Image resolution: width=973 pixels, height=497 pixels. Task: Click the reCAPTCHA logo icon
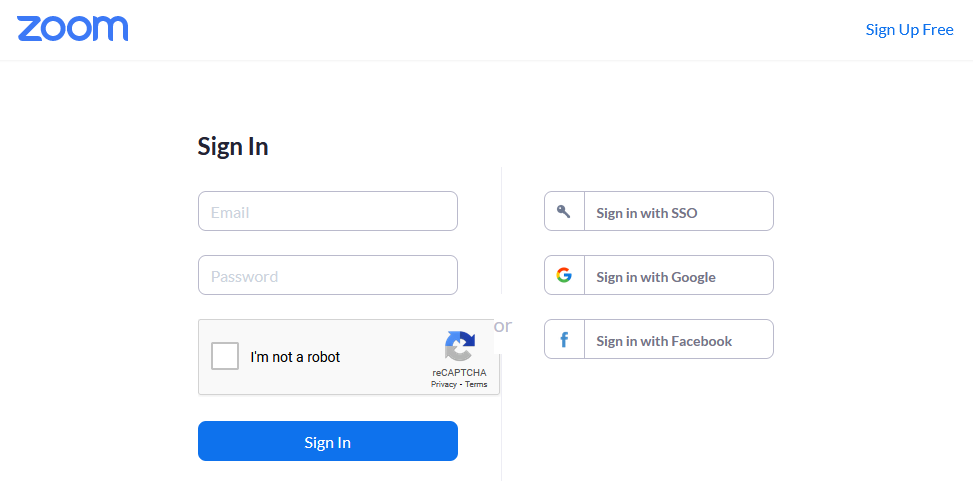tap(460, 346)
